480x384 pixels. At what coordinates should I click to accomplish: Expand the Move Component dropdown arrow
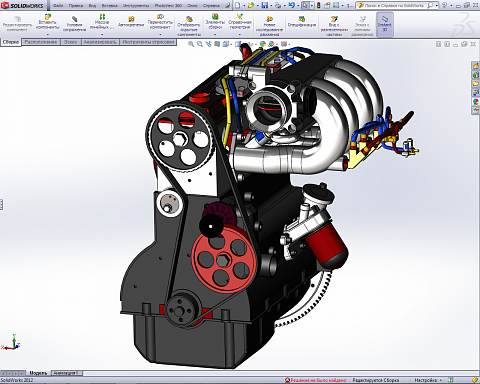tap(160, 34)
